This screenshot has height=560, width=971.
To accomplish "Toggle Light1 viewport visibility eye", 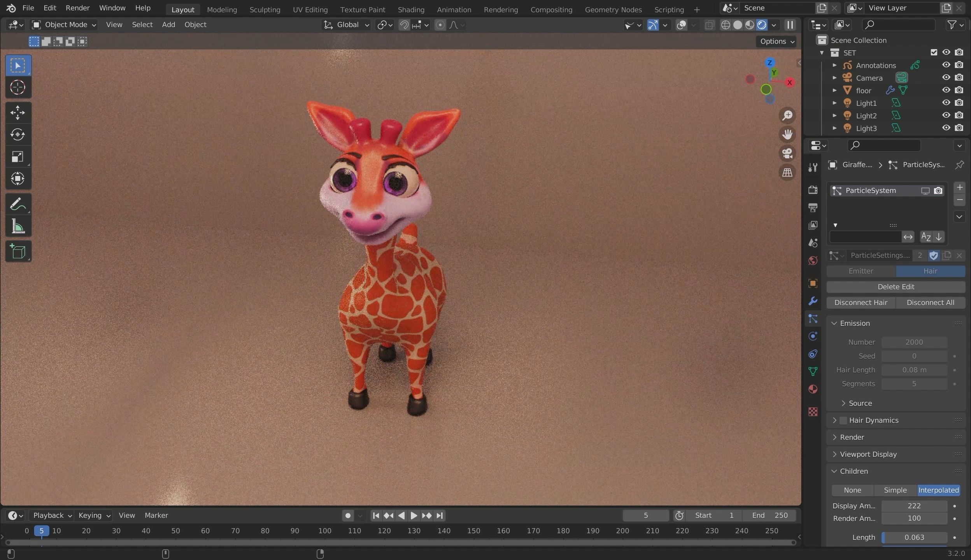I will [x=946, y=103].
